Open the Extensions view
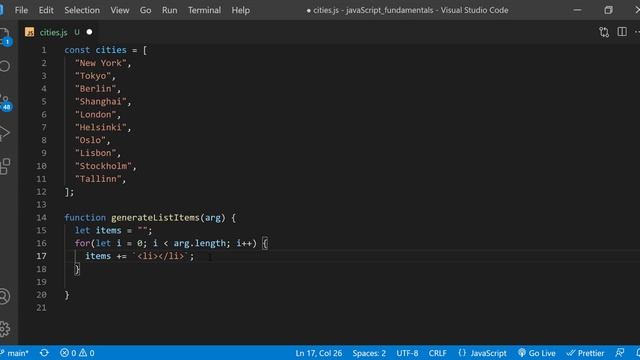 tap(5, 166)
